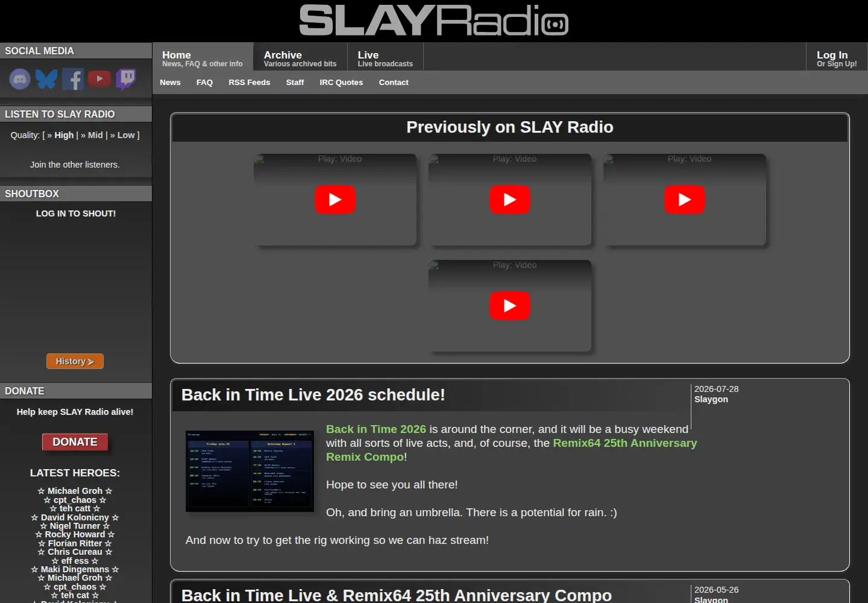Click the 'Previously on SLAY Radio' heading

click(x=510, y=127)
